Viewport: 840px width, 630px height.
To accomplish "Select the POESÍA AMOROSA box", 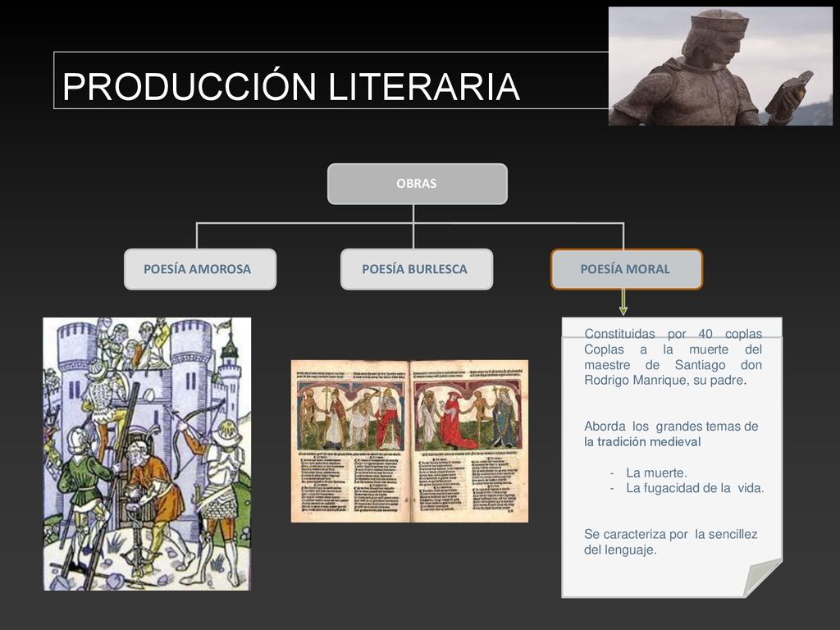I will (200, 269).
